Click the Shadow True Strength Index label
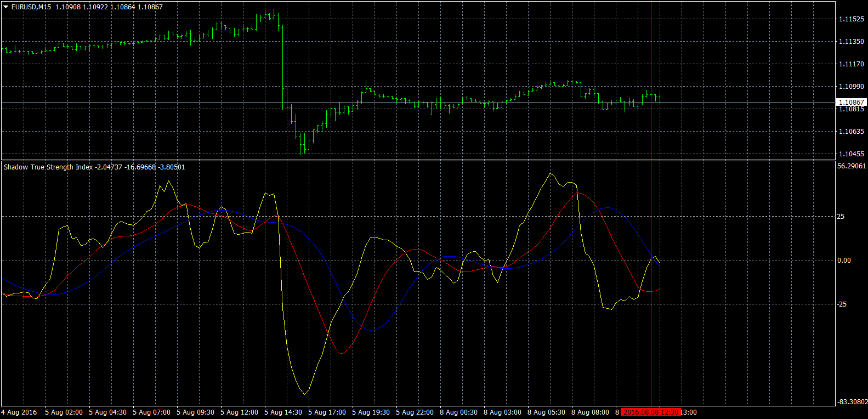 [48, 167]
